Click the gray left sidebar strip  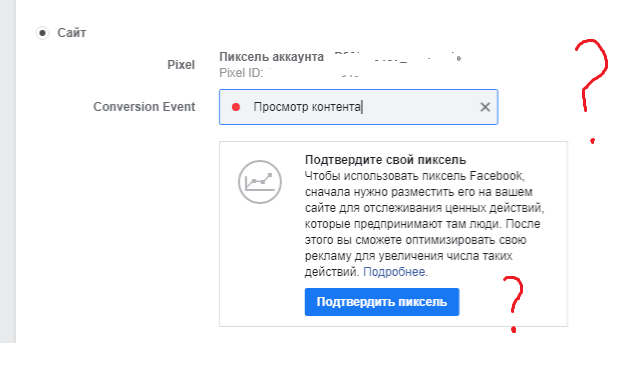8,171
